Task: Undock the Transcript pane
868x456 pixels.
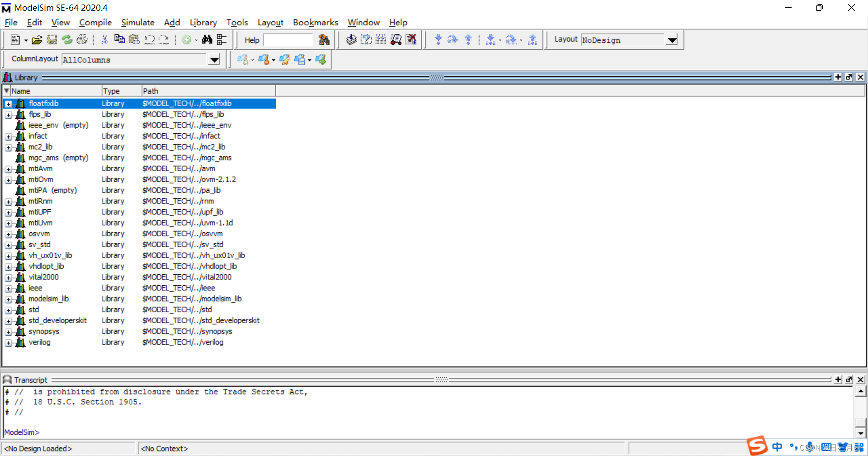Action: pyautogui.click(x=849, y=380)
